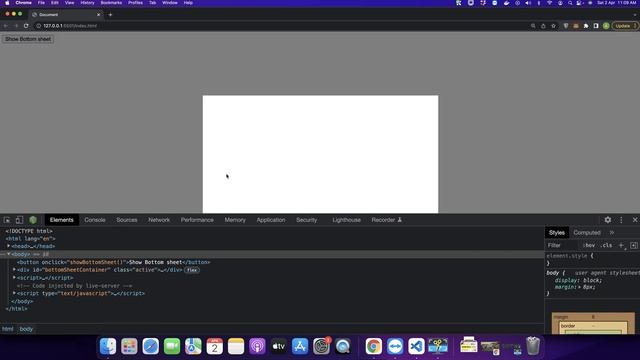Toggle the .cls class editor button
Image resolution: width=640 pixels, height=360 pixels.
click(606, 245)
